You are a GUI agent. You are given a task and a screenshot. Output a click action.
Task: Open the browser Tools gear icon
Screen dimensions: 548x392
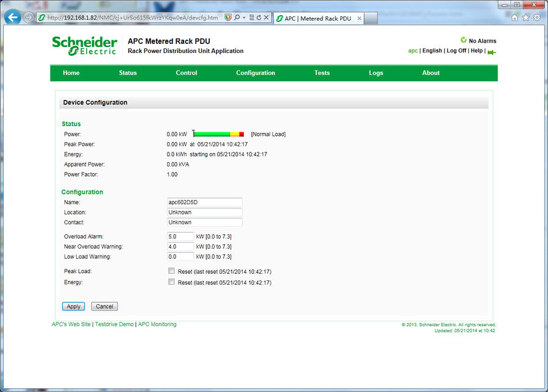[536, 18]
